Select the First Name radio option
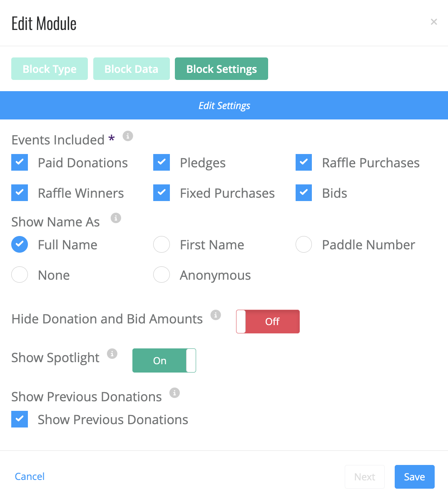The width and height of the screenshot is (448, 502). click(162, 244)
